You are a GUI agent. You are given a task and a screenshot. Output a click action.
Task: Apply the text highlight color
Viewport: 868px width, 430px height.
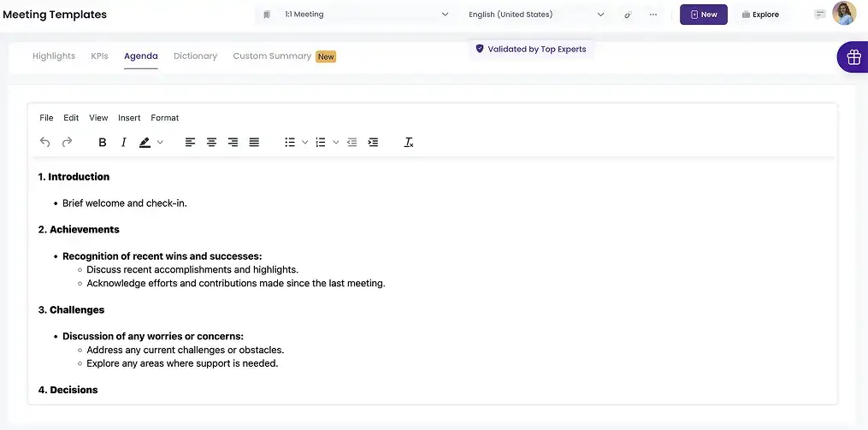(x=145, y=143)
